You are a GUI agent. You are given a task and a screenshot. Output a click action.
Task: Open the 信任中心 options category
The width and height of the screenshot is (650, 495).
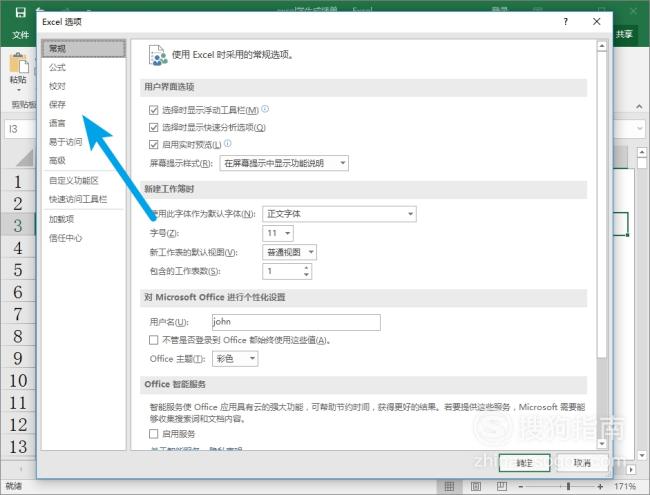pos(65,238)
